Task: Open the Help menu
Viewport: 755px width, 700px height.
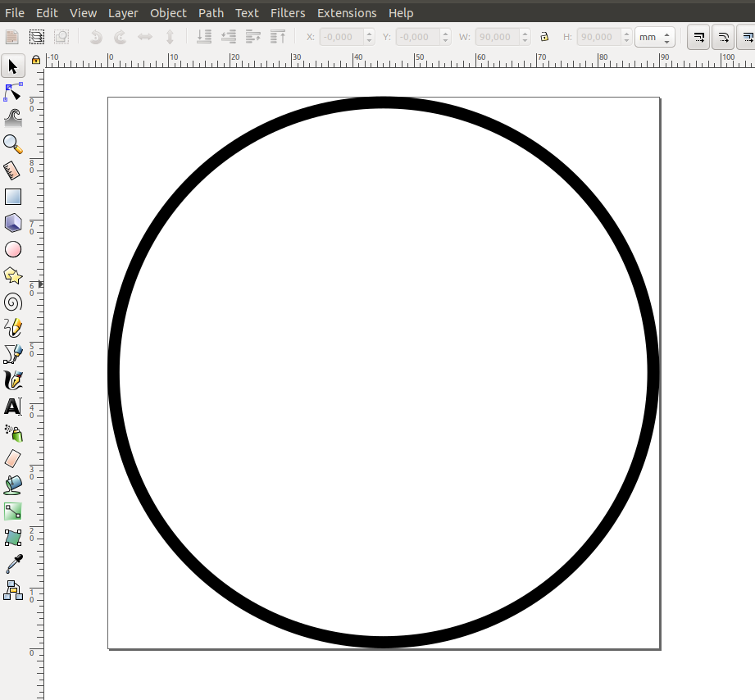Action: pyautogui.click(x=401, y=13)
